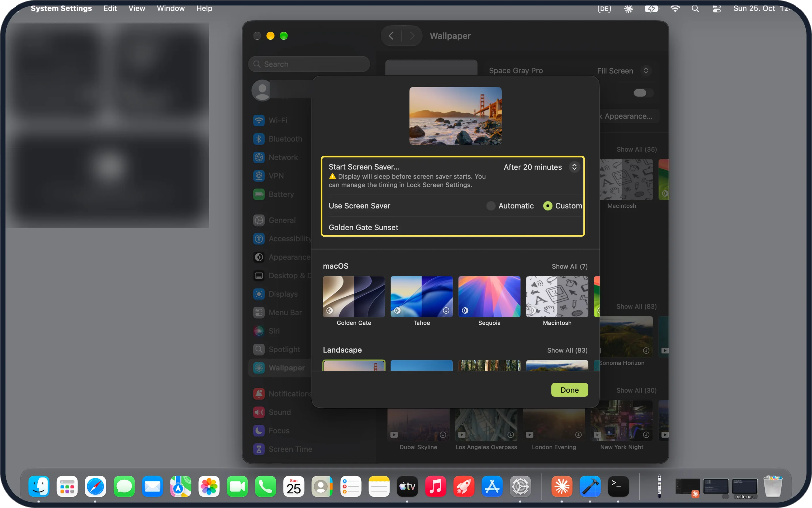Open FaceTime in the Dock

[237, 486]
